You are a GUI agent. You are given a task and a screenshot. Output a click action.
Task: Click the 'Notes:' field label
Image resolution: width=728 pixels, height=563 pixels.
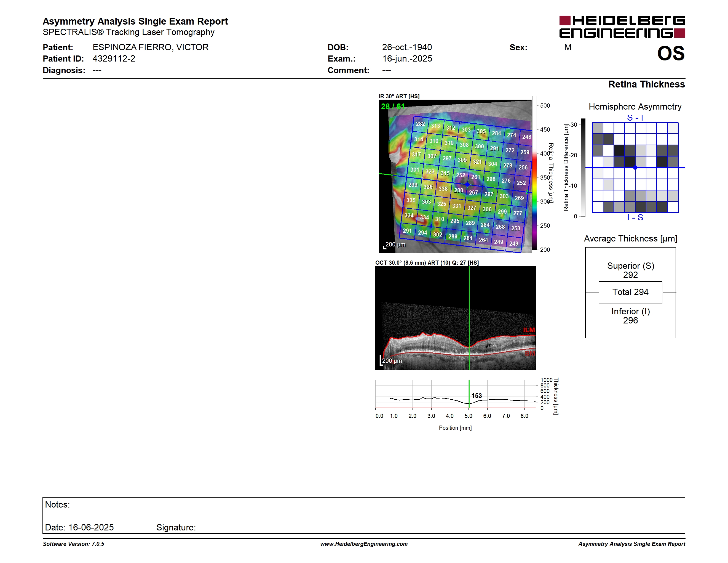coord(57,505)
